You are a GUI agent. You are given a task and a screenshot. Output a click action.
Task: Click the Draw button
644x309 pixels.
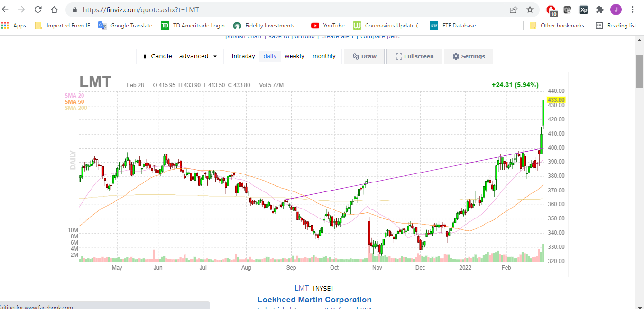(364, 56)
